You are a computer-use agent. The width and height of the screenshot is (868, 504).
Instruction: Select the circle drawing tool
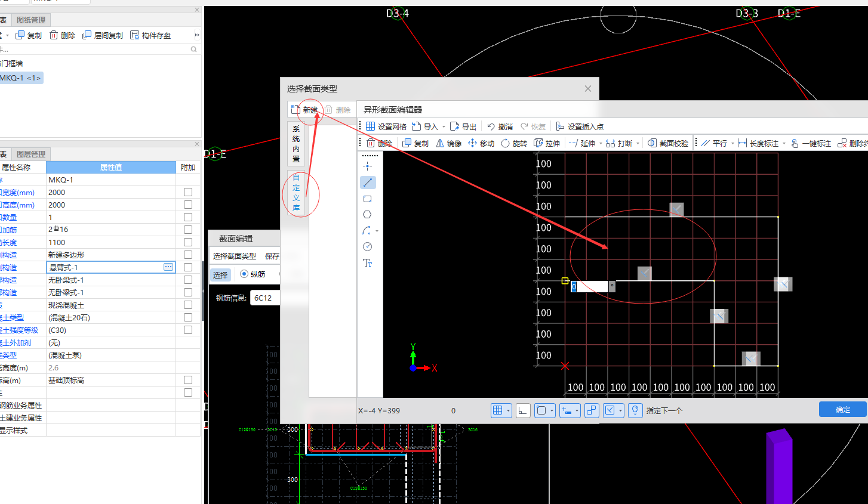tap(368, 247)
